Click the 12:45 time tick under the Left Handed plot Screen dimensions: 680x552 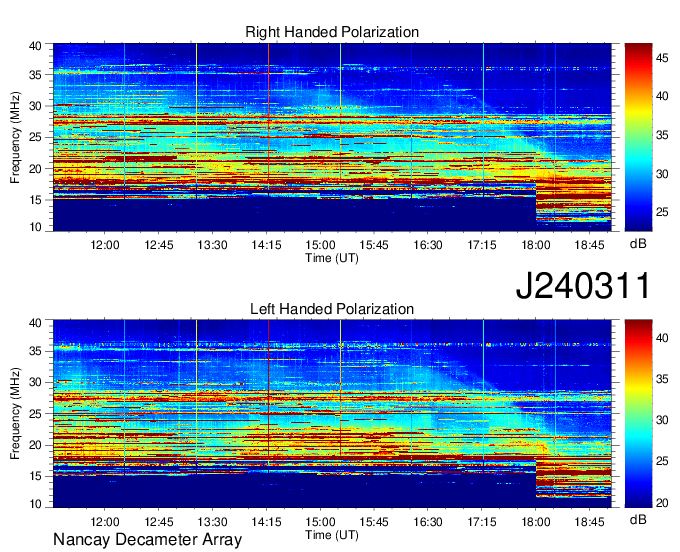pyautogui.click(x=159, y=522)
